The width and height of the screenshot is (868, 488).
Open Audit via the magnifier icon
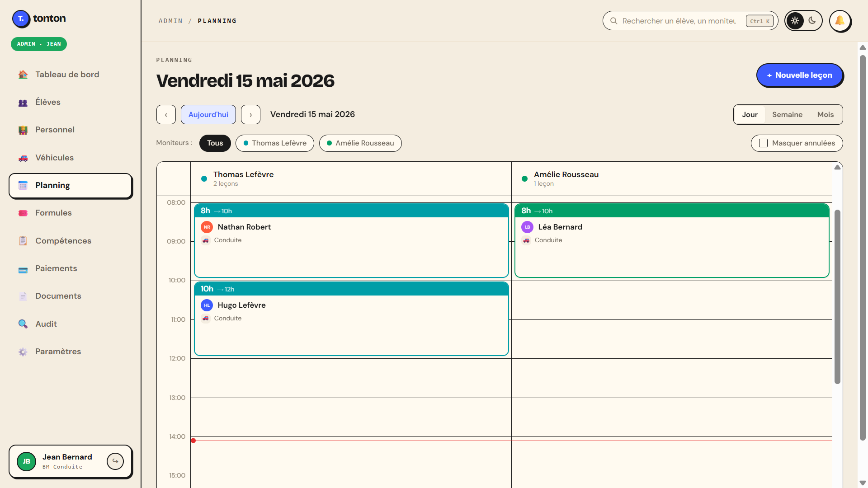[23, 324]
